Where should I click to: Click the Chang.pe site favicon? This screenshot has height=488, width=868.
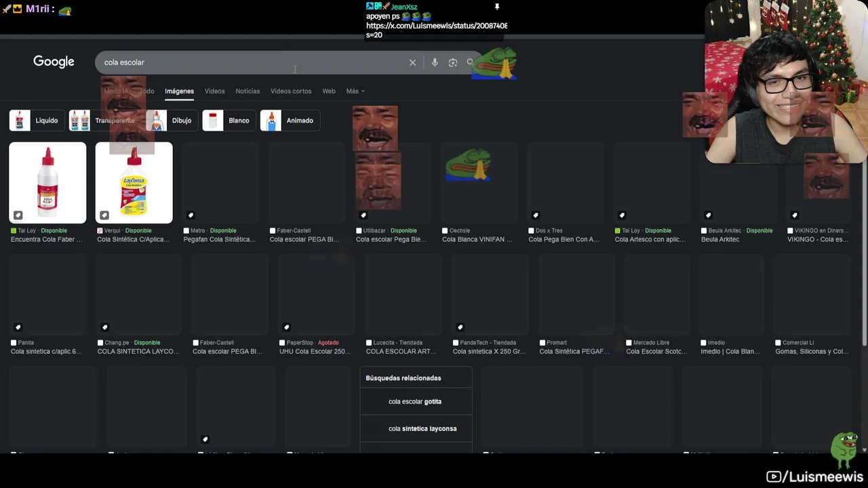[100, 343]
